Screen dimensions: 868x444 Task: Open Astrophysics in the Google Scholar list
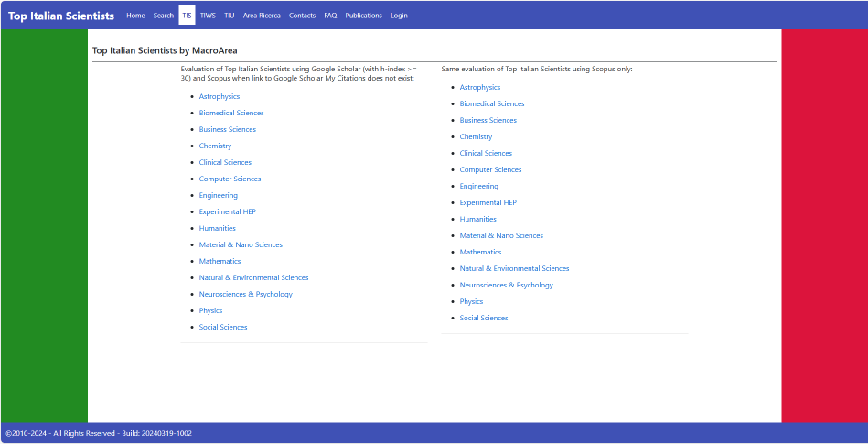click(220, 96)
